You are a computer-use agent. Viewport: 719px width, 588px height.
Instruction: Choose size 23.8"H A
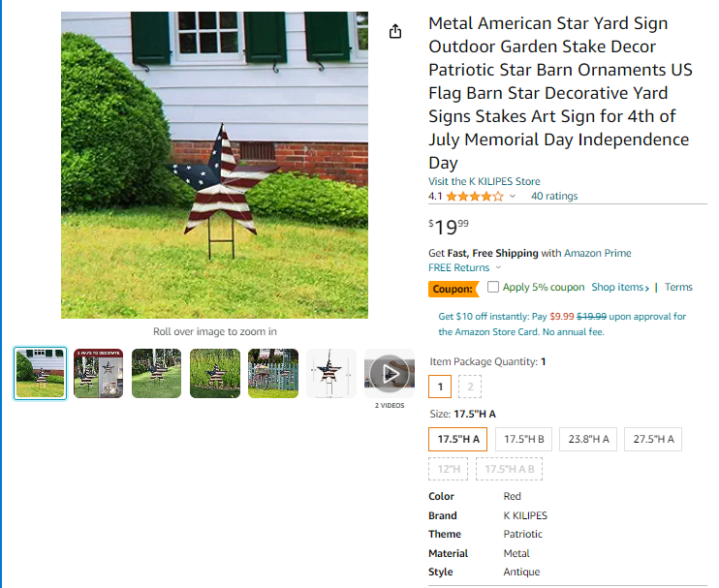588,439
